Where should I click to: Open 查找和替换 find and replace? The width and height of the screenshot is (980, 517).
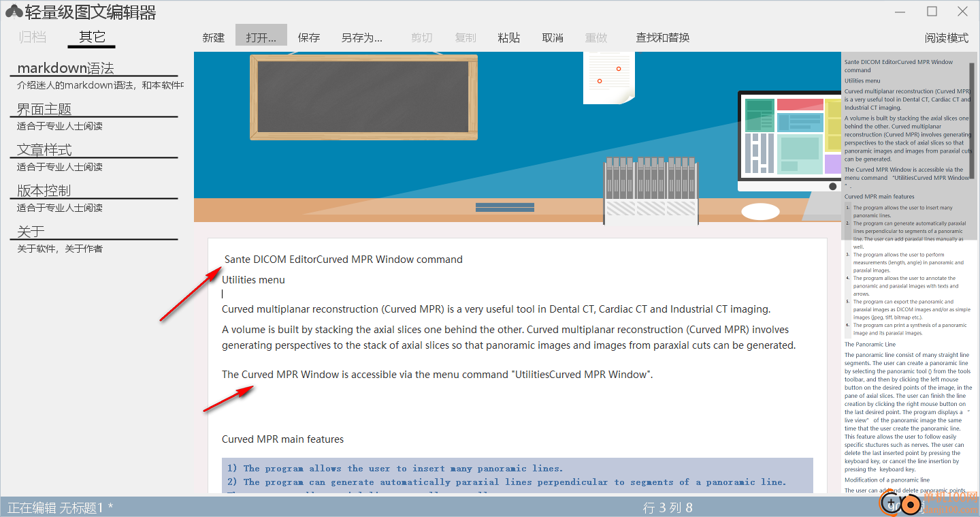coord(663,37)
